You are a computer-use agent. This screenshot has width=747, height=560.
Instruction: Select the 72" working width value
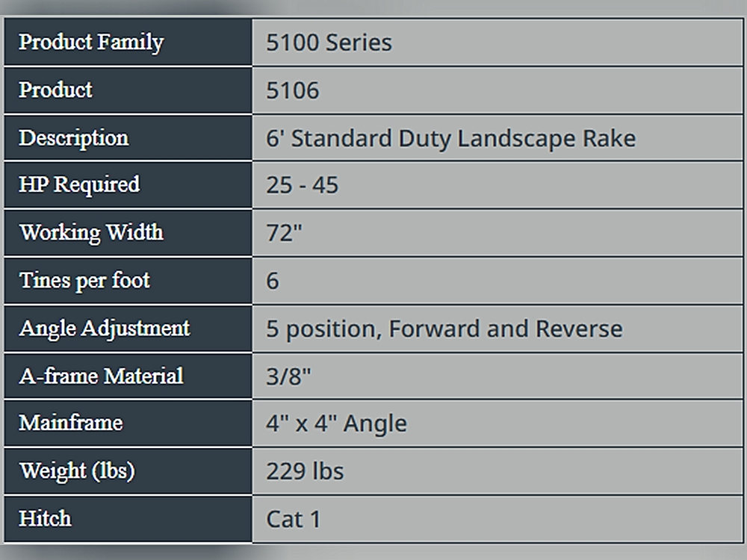pos(284,233)
